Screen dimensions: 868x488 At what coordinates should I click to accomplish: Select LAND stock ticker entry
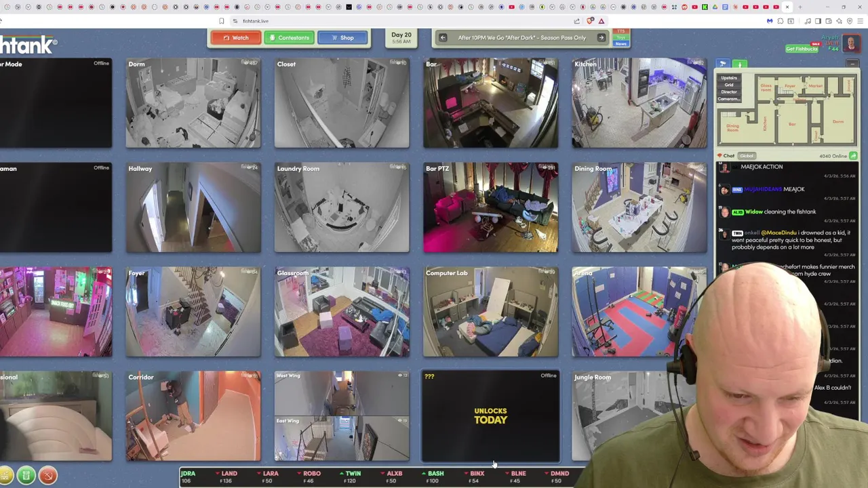coord(226,477)
